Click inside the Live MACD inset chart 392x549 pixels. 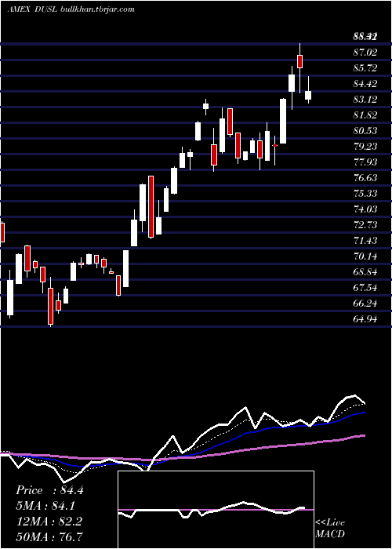(216, 510)
